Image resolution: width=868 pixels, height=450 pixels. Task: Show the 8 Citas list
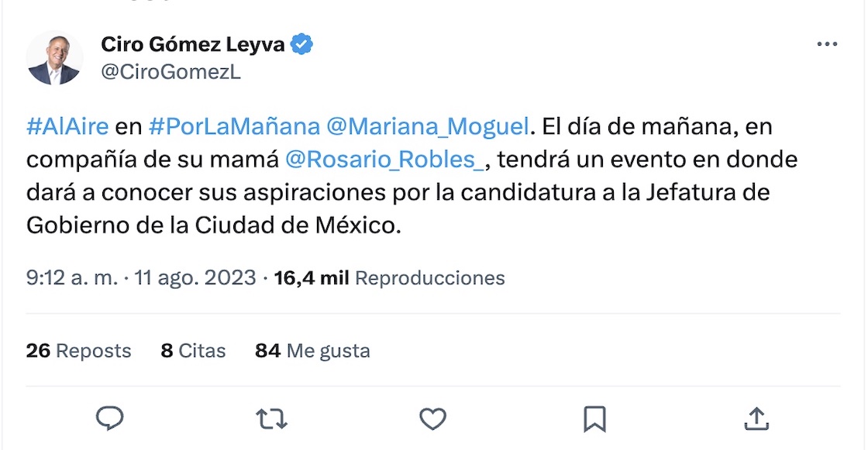point(193,351)
